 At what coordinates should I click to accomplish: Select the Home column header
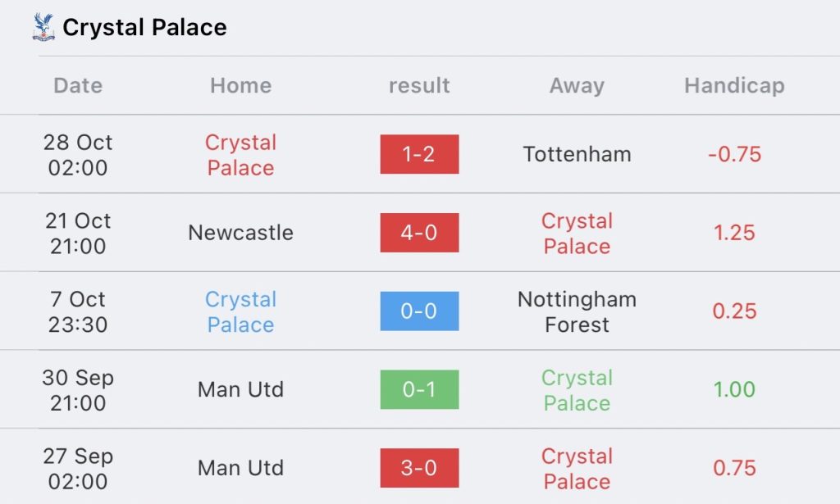(x=240, y=85)
